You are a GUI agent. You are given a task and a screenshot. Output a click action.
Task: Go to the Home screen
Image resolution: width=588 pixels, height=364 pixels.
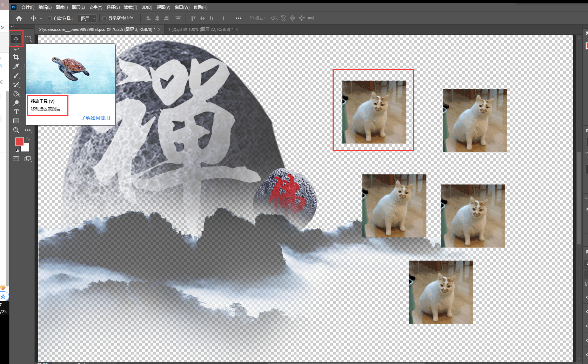[x=19, y=18]
